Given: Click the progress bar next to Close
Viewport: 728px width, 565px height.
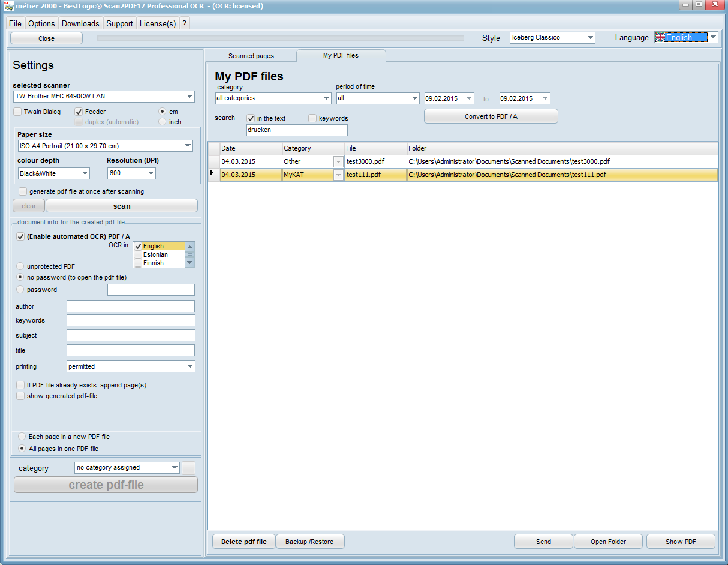Looking at the screenshot, I should [280, 38].
